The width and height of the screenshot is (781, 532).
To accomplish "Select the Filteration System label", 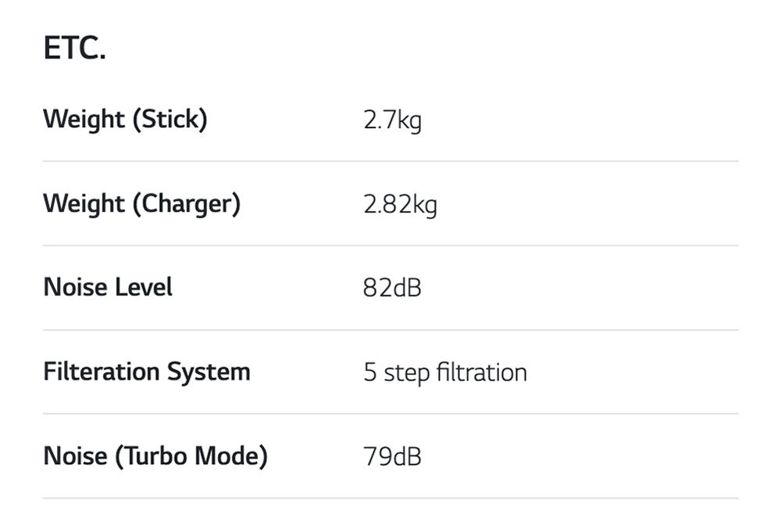I will tap(147, 372).
